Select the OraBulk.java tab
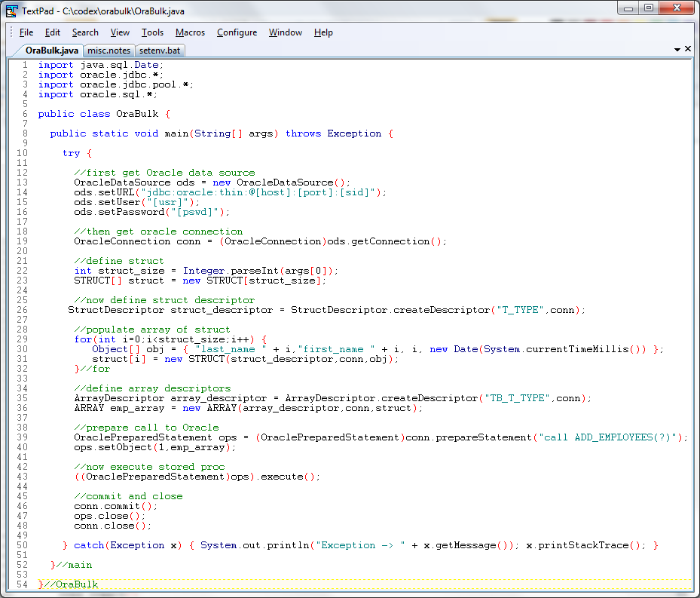 [52, 51]
